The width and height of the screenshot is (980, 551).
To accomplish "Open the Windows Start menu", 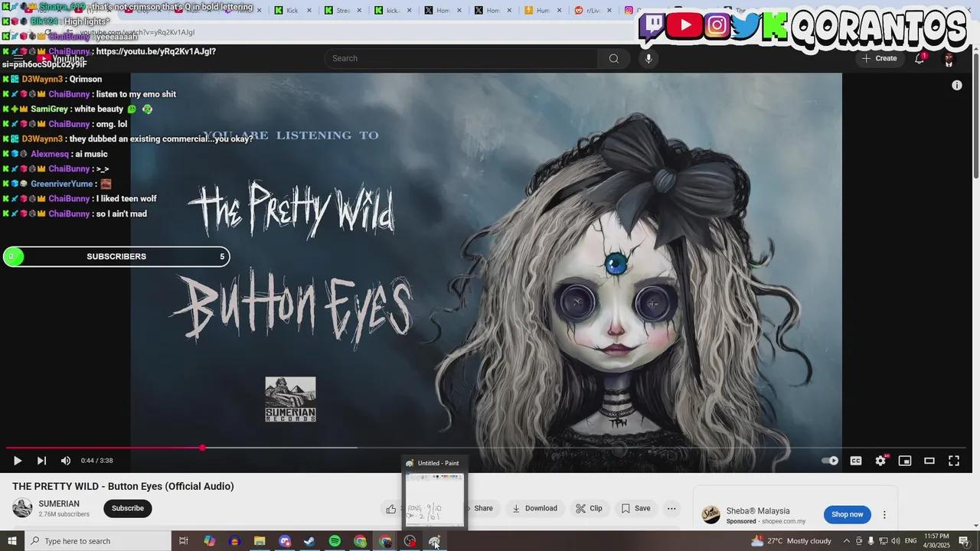I will [x=12, y=541].
